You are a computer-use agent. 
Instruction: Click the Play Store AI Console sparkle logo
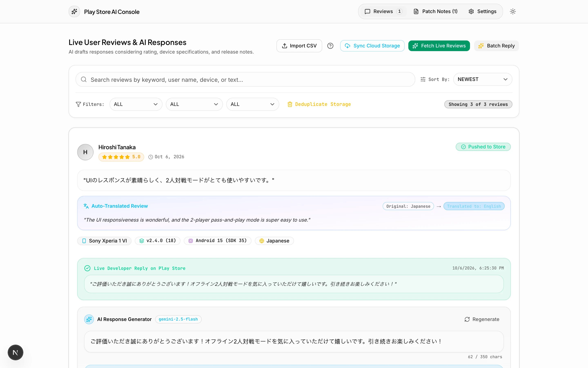(74, 11)
